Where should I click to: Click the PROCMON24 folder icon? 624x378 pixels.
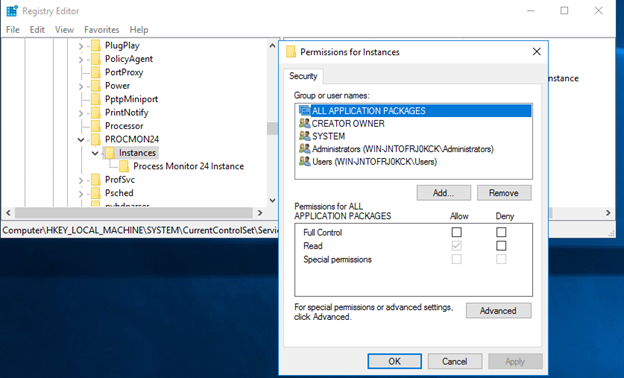pyautogui.click(x=96, y=139)
